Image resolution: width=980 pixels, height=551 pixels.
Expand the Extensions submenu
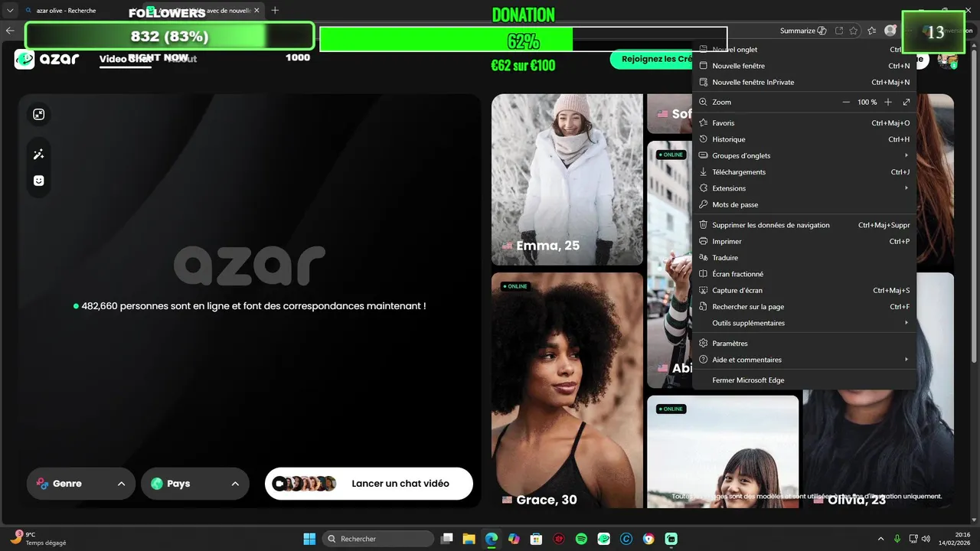pyautogui.click(x=804, y=188)
